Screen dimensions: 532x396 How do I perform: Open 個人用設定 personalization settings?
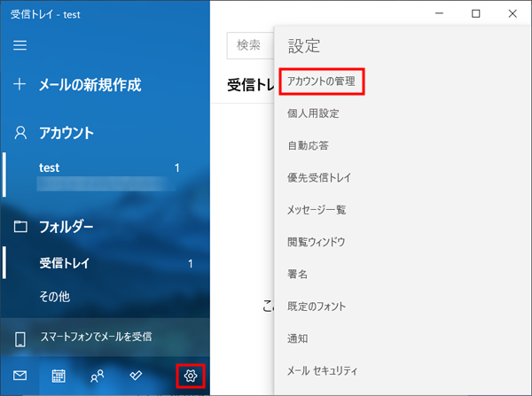(313, 113)
